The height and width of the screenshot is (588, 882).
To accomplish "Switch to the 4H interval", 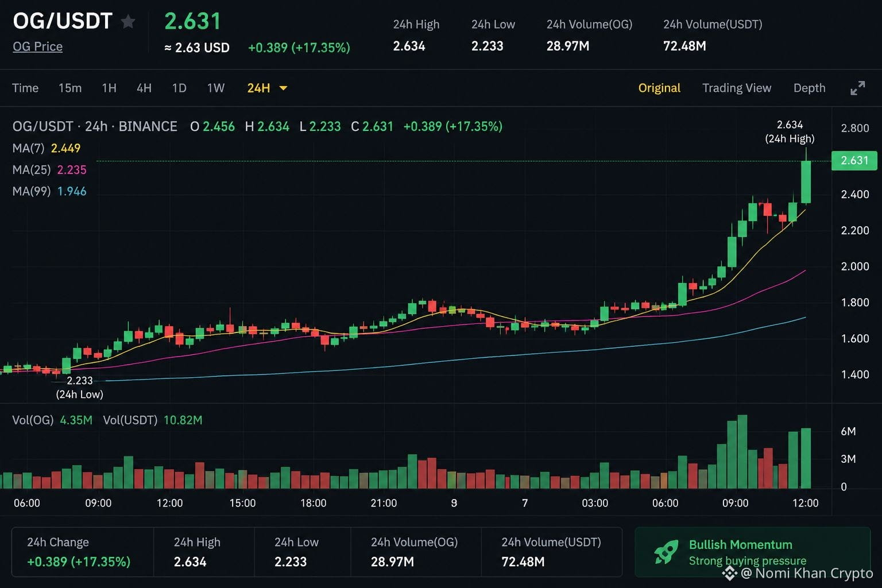I will (144, 88).
